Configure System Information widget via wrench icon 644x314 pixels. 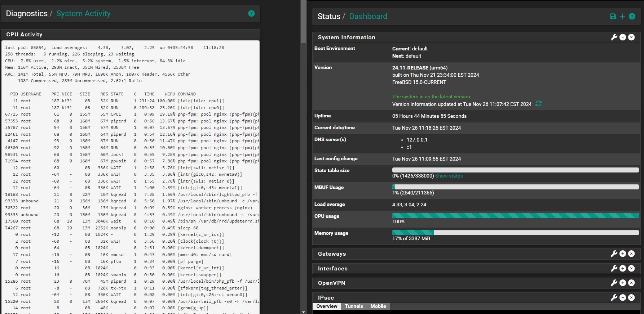(614, 37)
